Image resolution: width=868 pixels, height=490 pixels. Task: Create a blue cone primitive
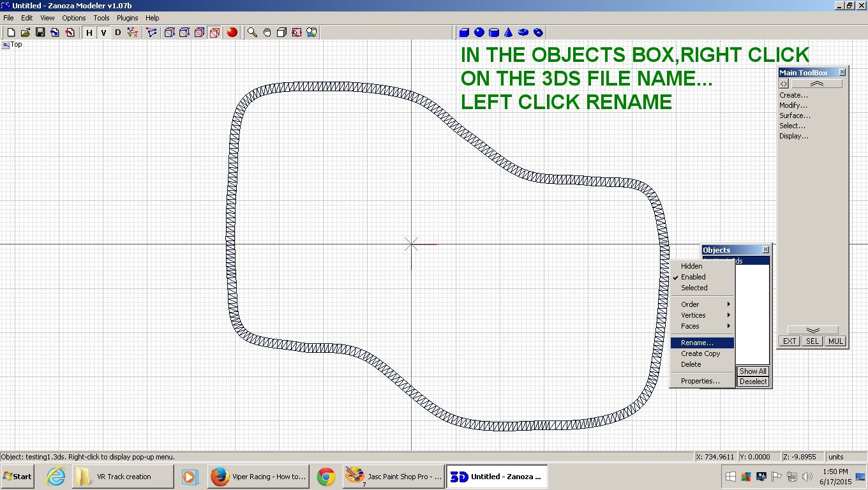[x=509, y=33]
